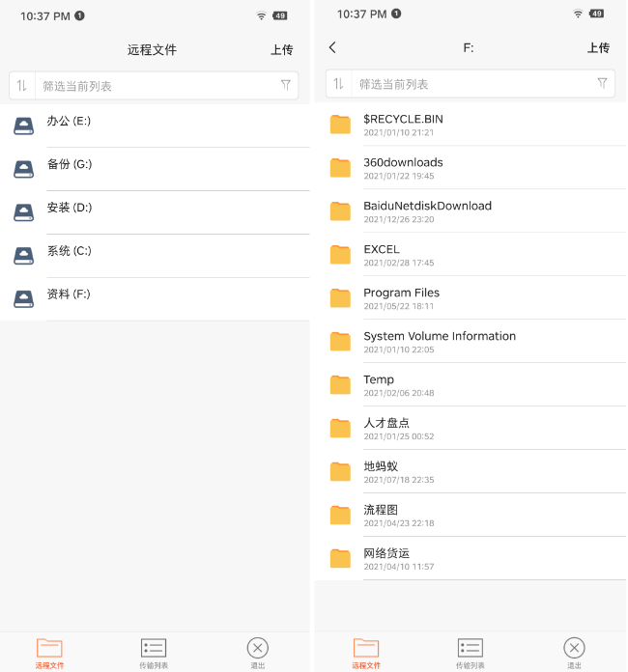This screenshot has width=628, height=672.
Task: Click the Temp folder name
Action: [379, 379]
